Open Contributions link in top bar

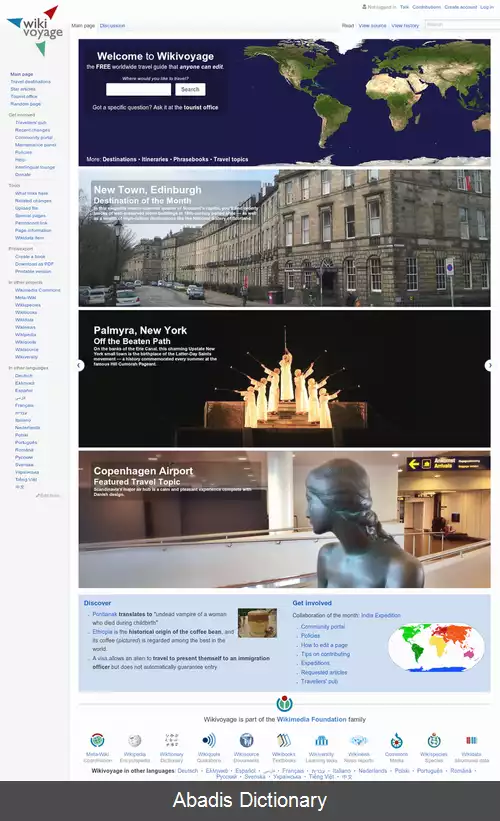tap(426, 7)
